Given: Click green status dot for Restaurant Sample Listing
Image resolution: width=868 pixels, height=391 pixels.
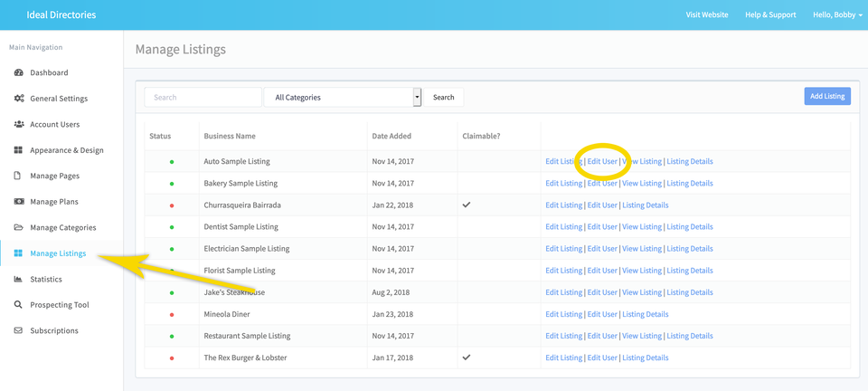Looking at the screenshot, I should pyautogui.click(x=172, y=336).
